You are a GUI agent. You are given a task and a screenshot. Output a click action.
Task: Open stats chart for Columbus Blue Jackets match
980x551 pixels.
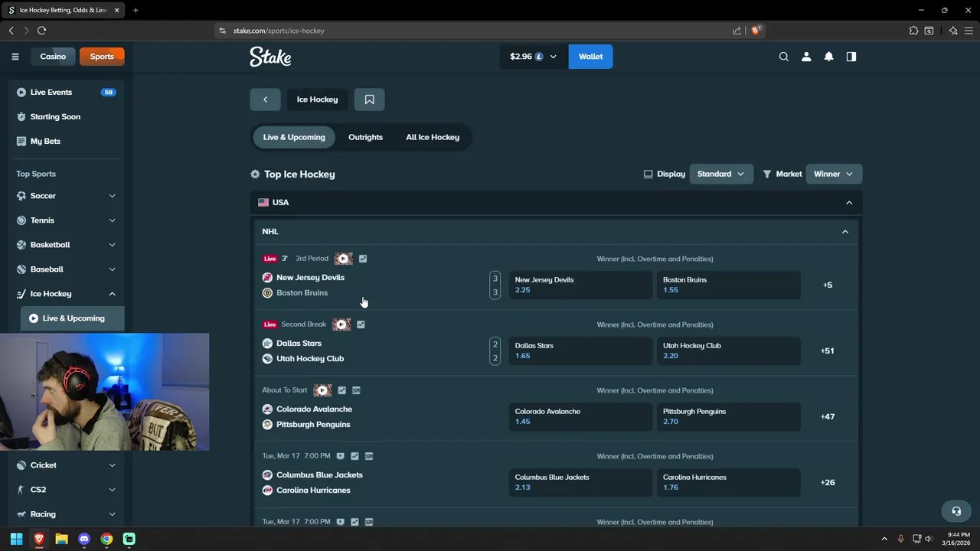click(x=354, y=456)
